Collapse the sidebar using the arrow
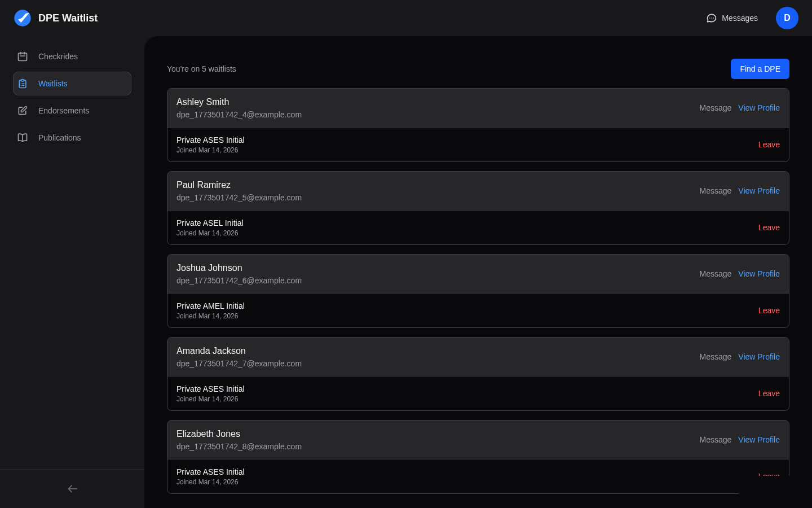812x508 pixels. pyautogui.click(x=72, y=489)
